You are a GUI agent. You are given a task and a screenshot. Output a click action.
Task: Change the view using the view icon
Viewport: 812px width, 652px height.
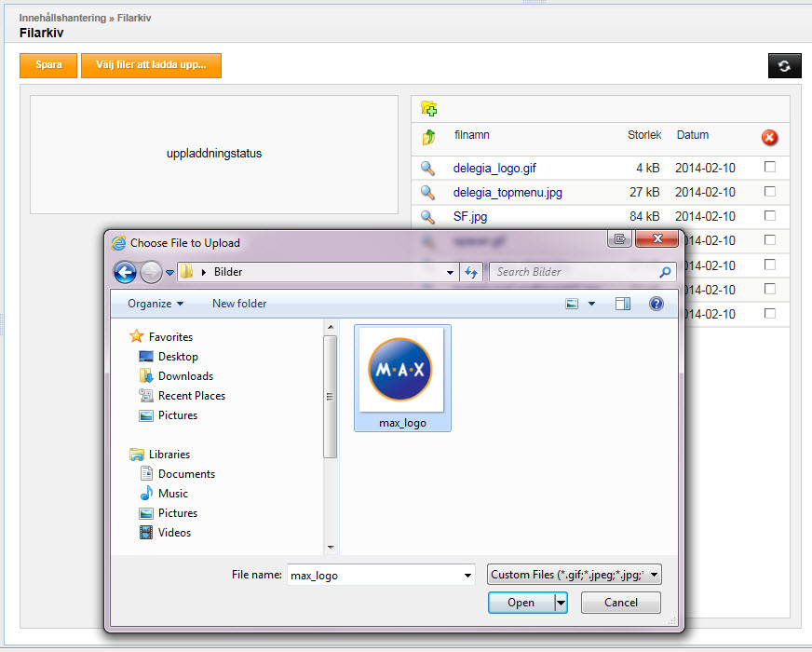[x=572, y=304]
